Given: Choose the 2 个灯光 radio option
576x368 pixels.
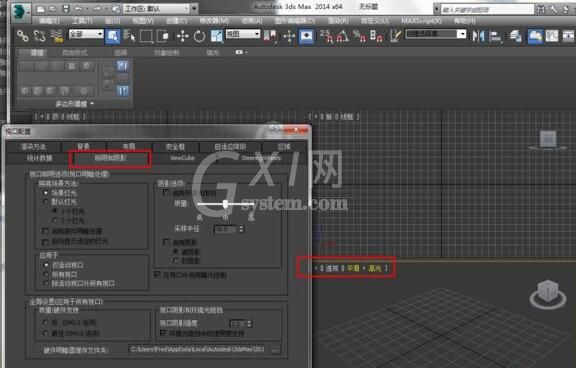Looking at the screenshot, I should point(55,220).
